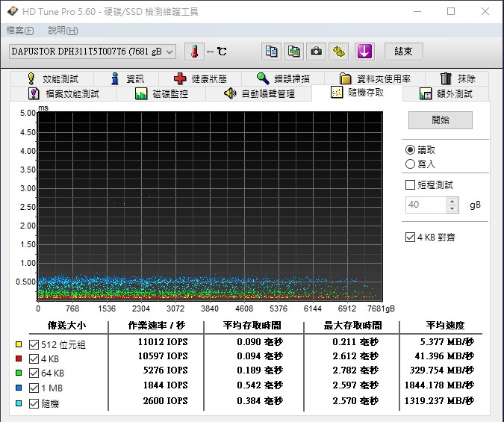Screen dimensions: 504x422
Task: Click the 2600 IOPS random value
Action: click(165, 401)
